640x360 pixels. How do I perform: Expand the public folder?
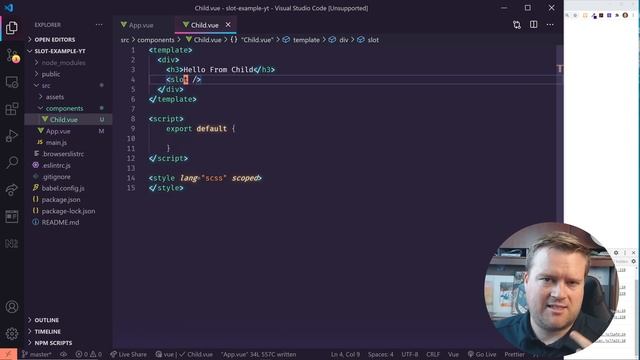click(x=51, y=74)
